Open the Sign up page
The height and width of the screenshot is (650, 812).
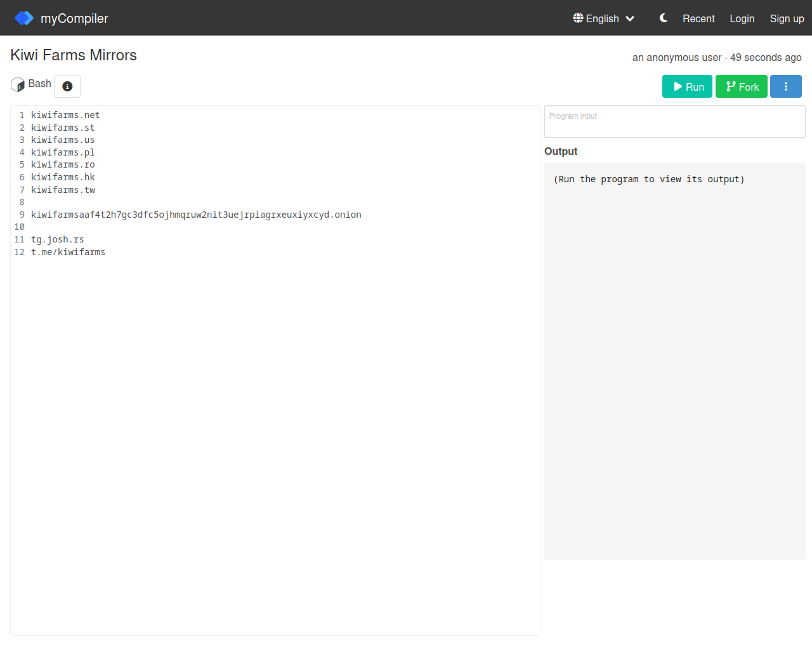pyautogui.click(x=787, y=18)
